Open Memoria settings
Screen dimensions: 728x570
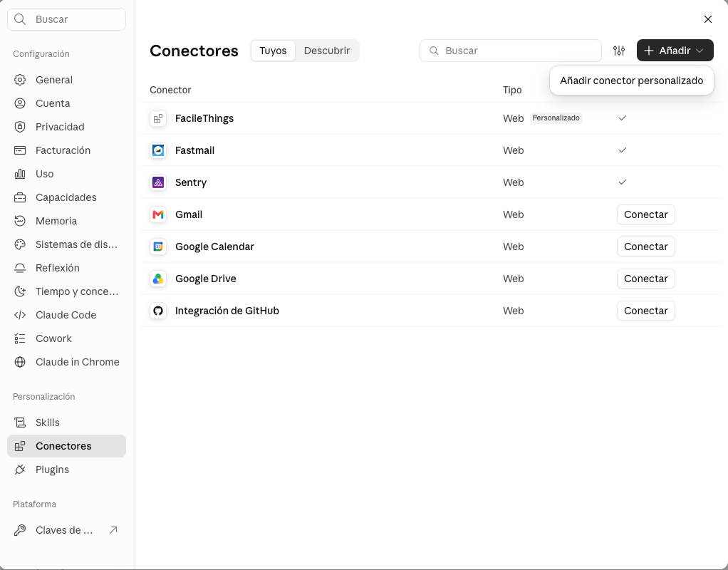66,221
